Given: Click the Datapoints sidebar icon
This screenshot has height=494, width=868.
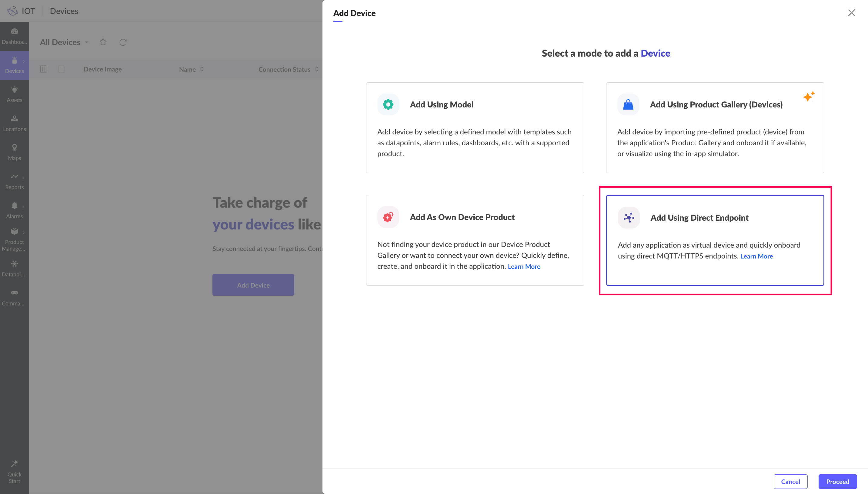Looking at the screenshot, I should (x=14, y=264).
